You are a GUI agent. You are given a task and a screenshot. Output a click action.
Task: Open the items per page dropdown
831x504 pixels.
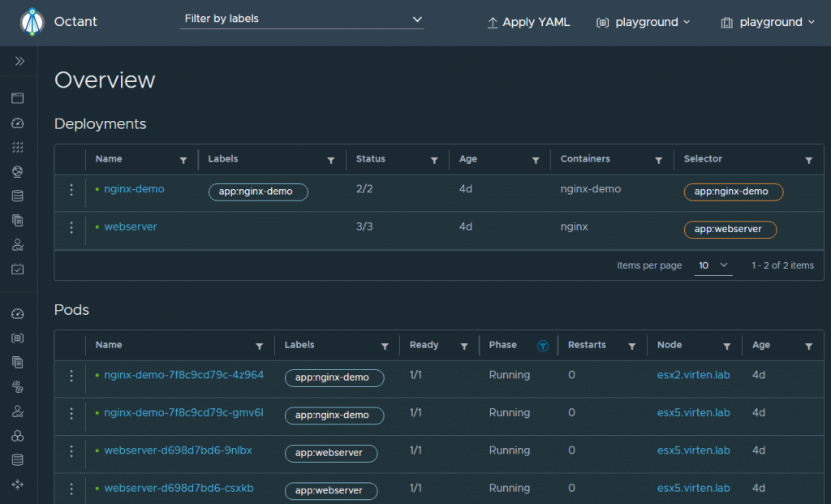(x=713, y=265)
